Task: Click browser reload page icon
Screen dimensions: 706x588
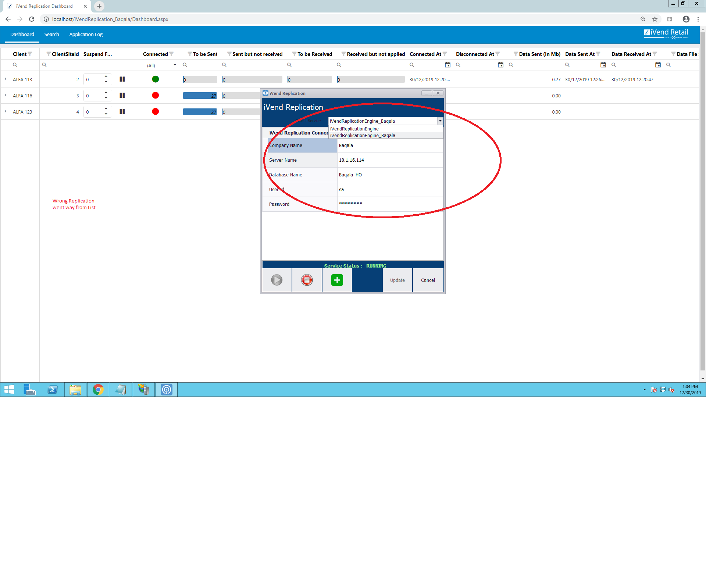Action: pyautogui.click(x=32, y=19)
